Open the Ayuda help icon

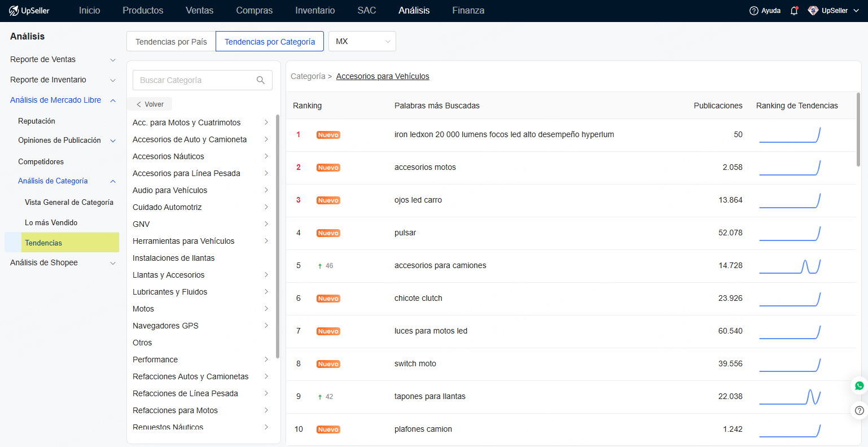click(753, 11)
